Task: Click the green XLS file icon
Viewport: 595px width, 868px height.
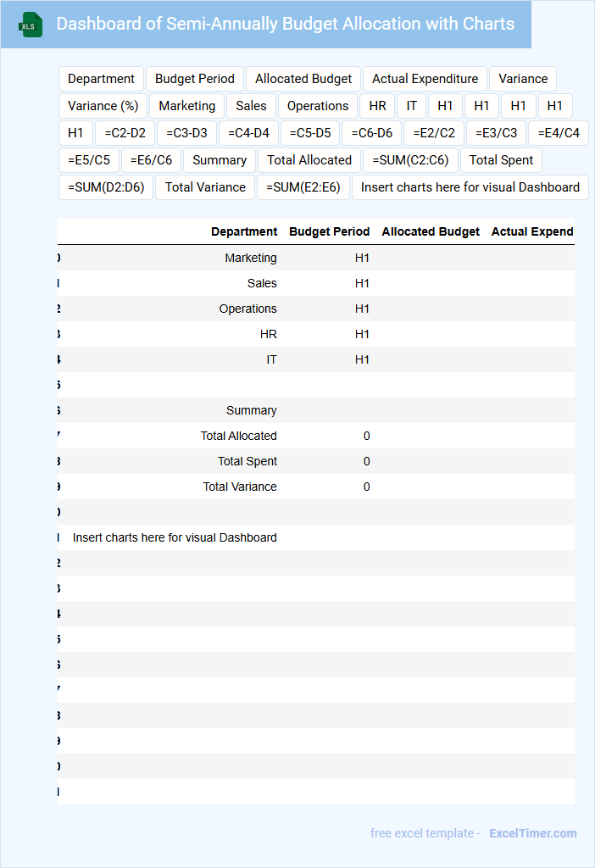Action: (x=31, y=25)
